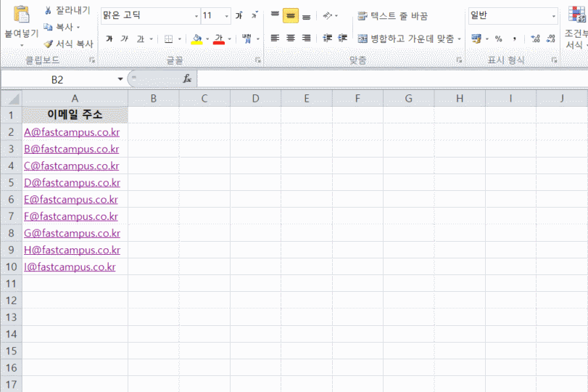Decrease decimal places
588x392 pixels.
(x=550, y=38)
